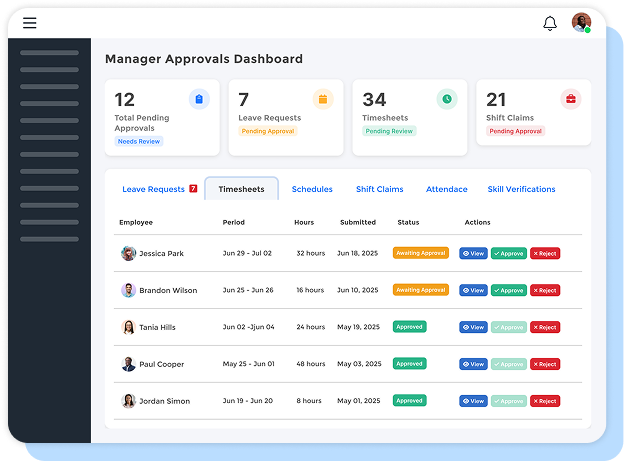Click Pending Approval tag under Leave Requests
The image size is (624, 461).
pyautogui.click(x=267, y=131)
